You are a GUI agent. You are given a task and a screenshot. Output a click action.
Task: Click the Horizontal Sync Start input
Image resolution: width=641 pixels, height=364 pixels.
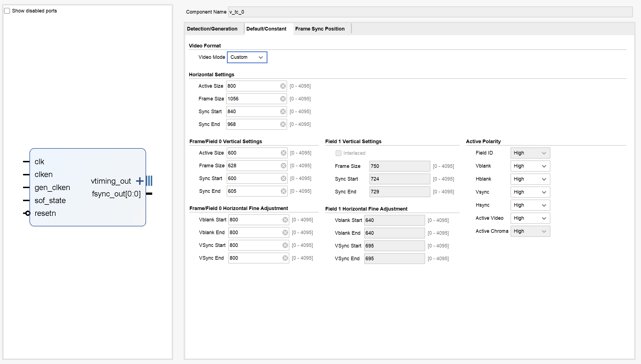[256, 112]
